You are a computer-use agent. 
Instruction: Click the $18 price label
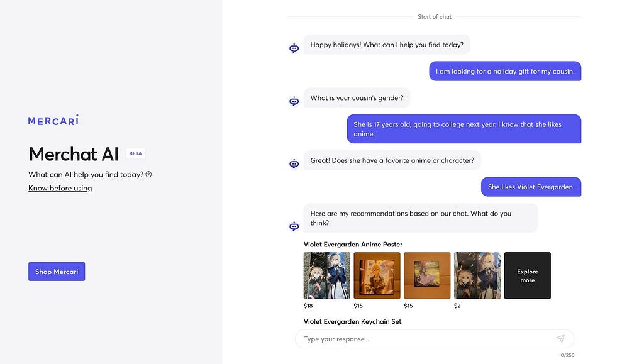point(308,306)
